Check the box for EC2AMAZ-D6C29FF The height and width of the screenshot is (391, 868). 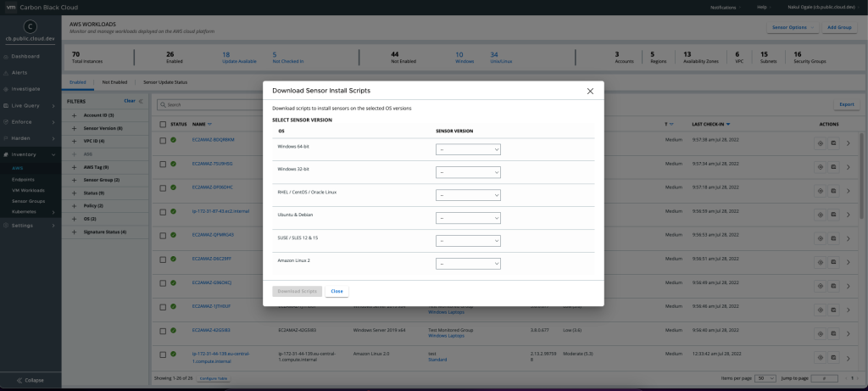point(163,260)
